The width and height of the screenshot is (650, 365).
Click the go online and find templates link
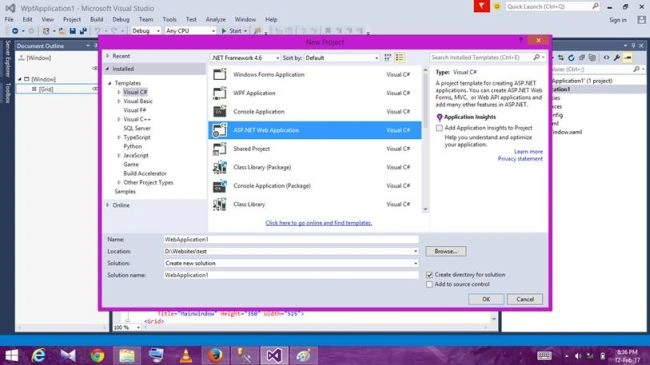pos(318,223)
